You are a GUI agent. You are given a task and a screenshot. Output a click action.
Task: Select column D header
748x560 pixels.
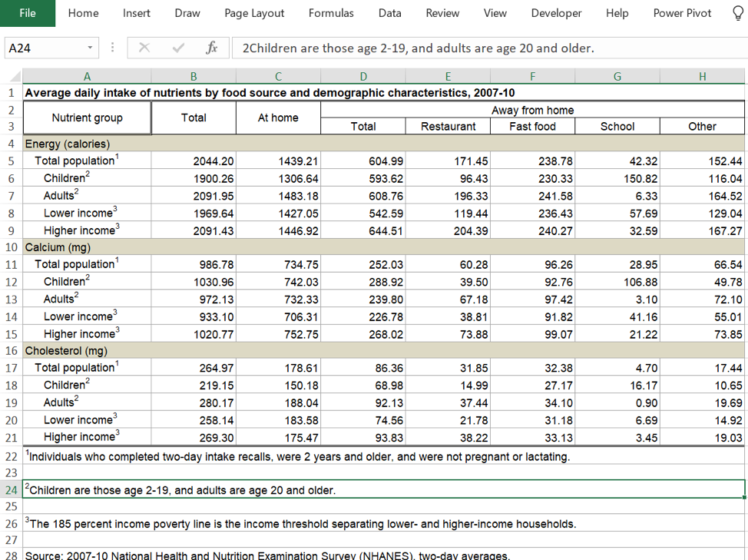[363, 77]
